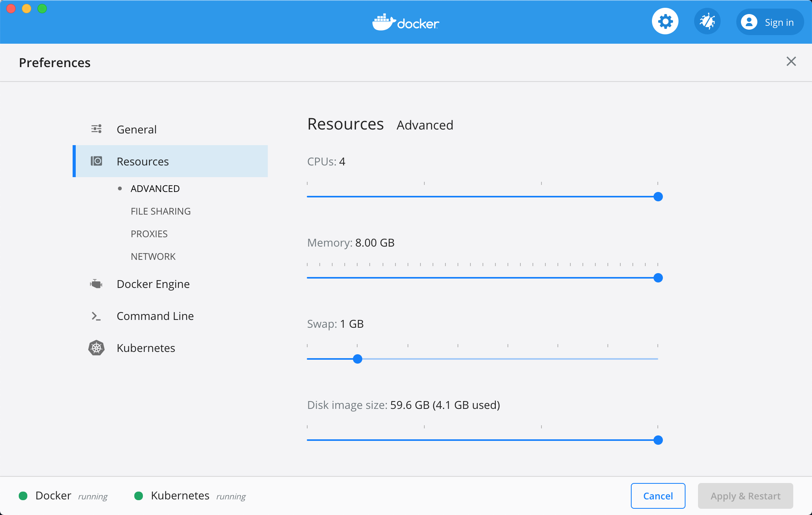812x515 pixels.
Task: Click the Resources disk icon
Action: (96, 161)
